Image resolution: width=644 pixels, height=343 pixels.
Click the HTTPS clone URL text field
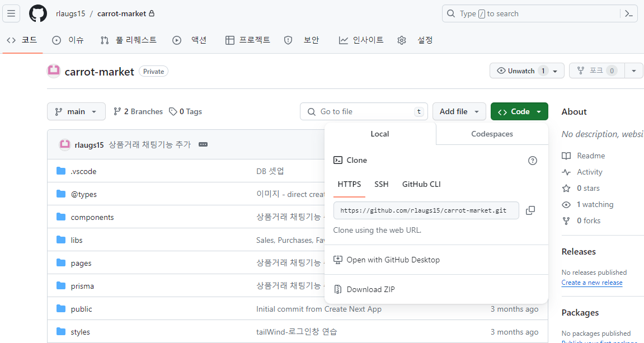(x=426, y=210)
